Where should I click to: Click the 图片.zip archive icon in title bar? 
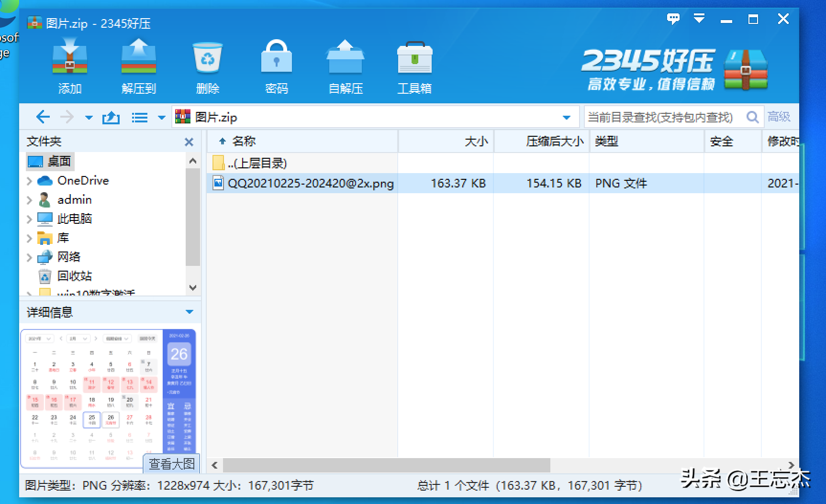[x=34, y=23]
